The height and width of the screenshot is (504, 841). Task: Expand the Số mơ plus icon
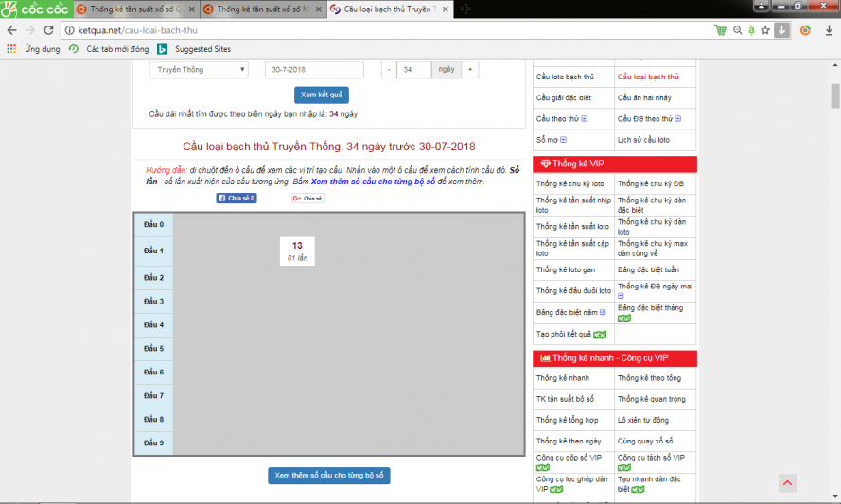(565, 140)
